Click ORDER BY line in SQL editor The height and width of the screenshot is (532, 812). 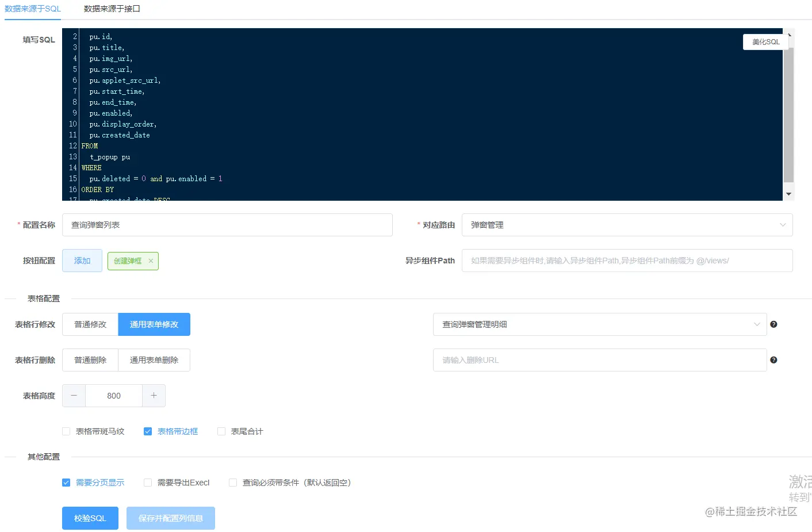click(98, 190)
